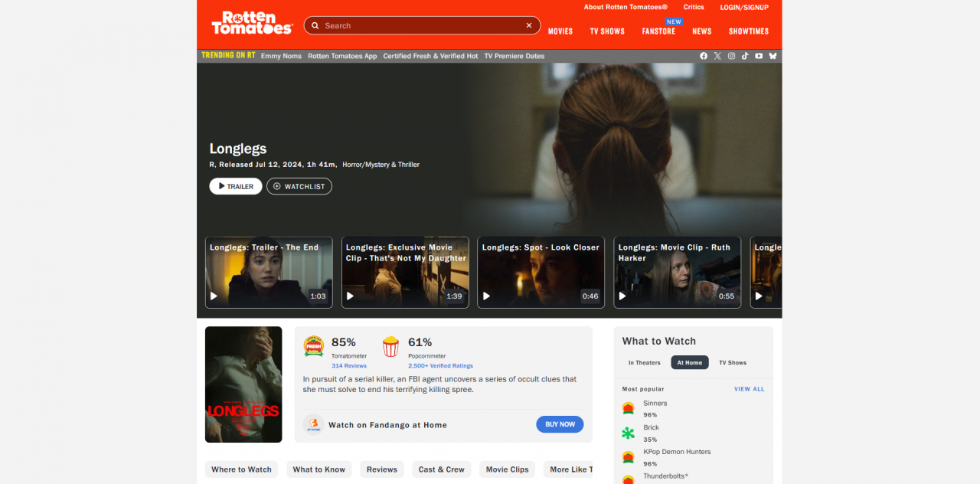Open the FANSTORE menu item
Viewport: 980px width, 484px height.
[x=658, y=31]
